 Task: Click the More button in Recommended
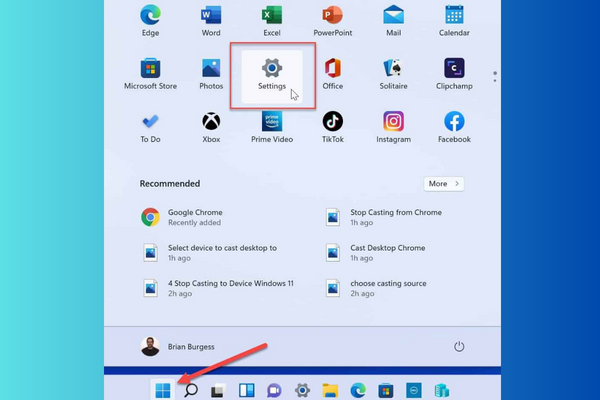(444, 184)
